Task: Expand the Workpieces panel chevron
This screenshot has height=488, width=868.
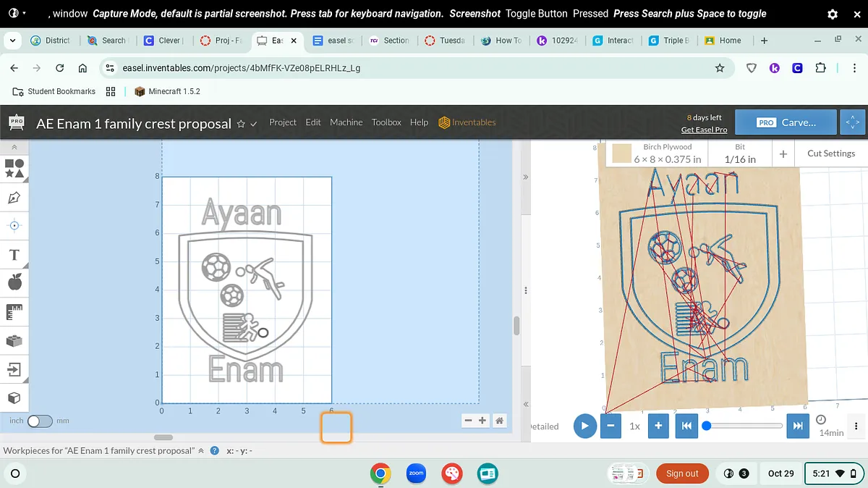Action: [201, 450]
